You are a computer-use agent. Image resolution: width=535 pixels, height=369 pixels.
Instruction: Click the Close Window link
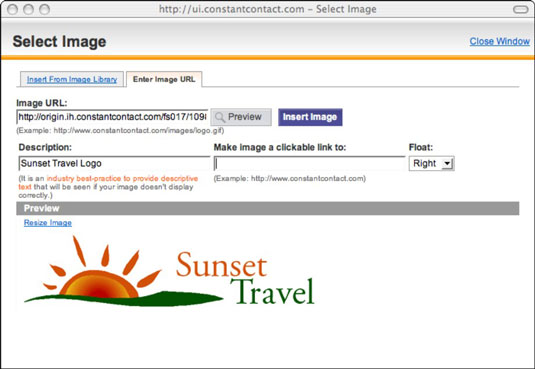[499, 41]
